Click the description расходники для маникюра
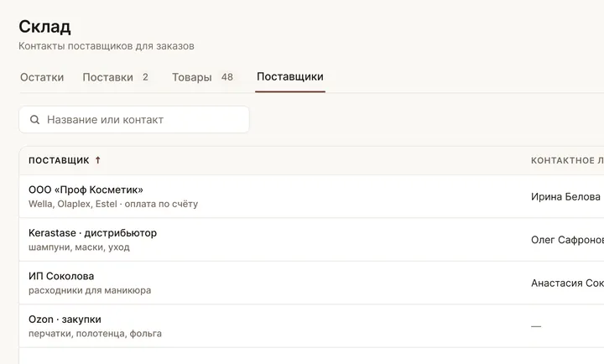Viewport: 604px width, 364px height. [x=90, y=290]
